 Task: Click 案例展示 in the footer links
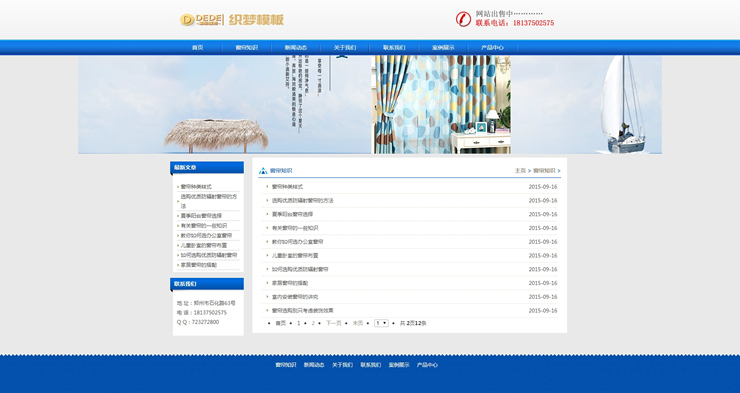pyautogui.click(x=399, y=365)
